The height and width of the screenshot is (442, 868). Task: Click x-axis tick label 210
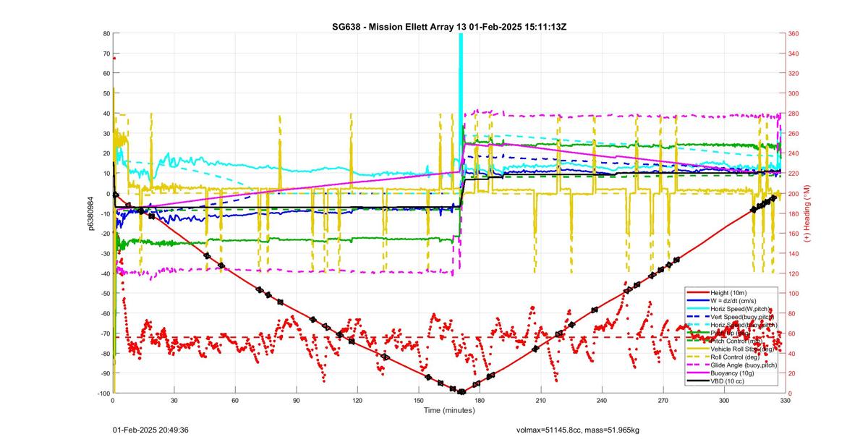pyautogui.click(x=540, y=399)
